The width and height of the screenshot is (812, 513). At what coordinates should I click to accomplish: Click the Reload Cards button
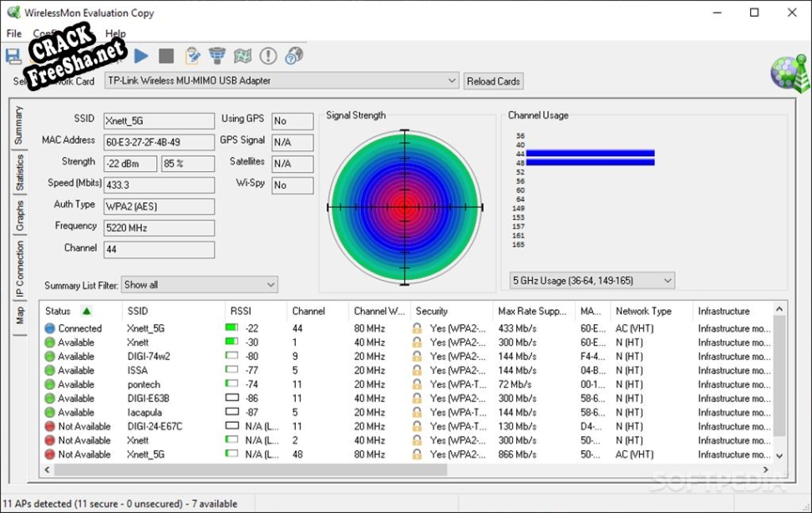coord(493,81)
